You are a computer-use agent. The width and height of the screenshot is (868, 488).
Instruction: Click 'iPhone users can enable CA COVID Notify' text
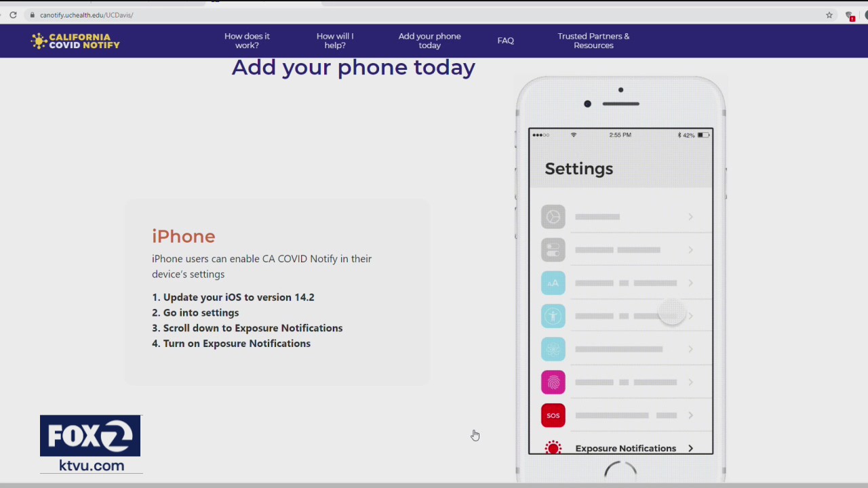point(262,266)
